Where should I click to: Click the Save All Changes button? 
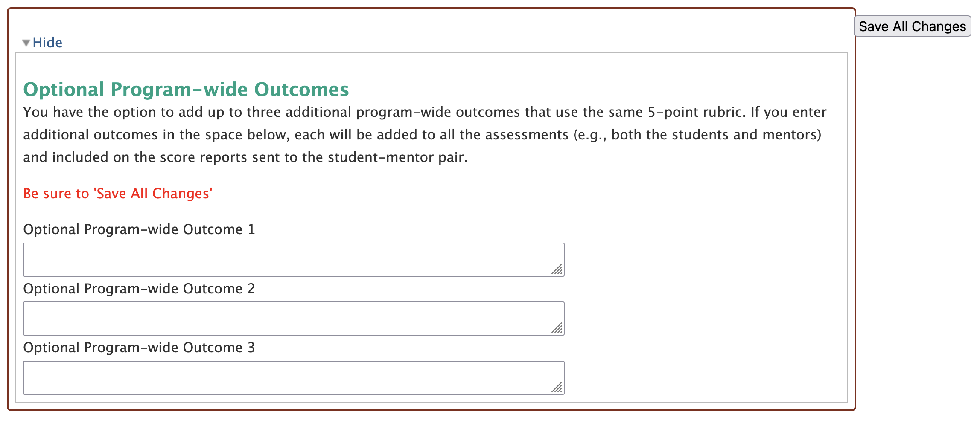912,26
